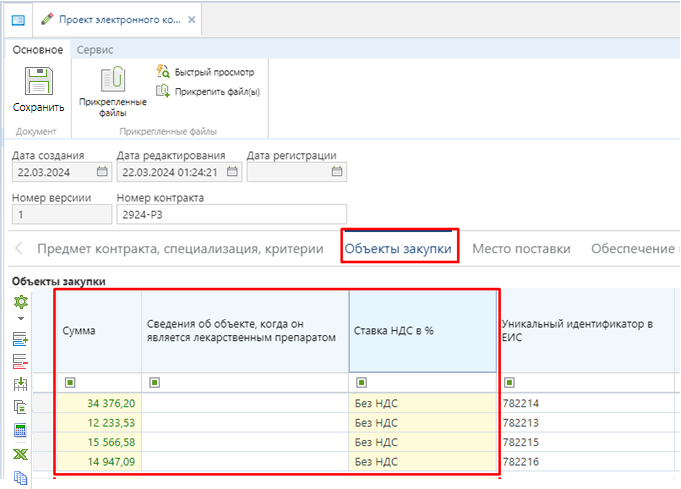The height and width of the screenshot is (489, 681).
Task: Click the identifier cell 782216
Action: pyautogui.click(x=586, y=462)
